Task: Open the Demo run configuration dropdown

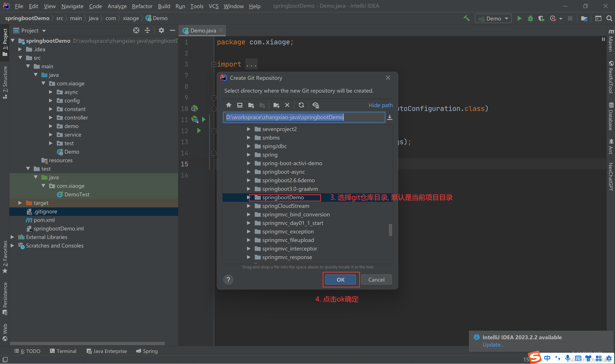Action: coord(493,19)
